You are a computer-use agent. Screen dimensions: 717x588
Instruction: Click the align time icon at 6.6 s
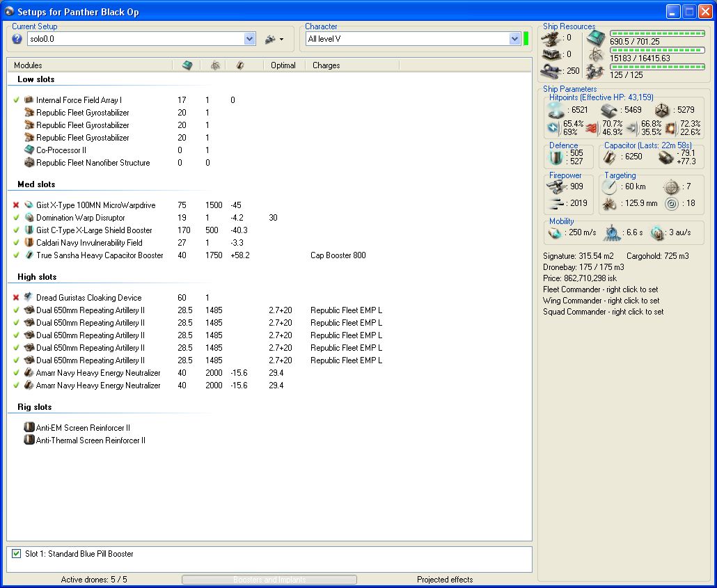click(612, 233)
